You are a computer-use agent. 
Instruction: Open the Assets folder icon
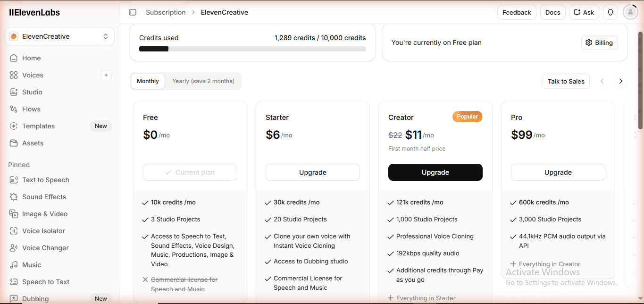[x=14, y=143]
